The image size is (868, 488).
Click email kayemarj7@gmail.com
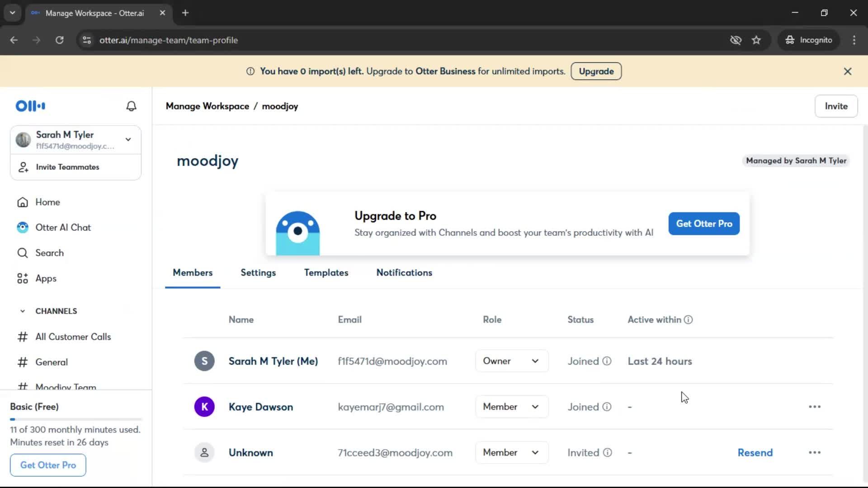pyautogui.click(x=391, y=407)
